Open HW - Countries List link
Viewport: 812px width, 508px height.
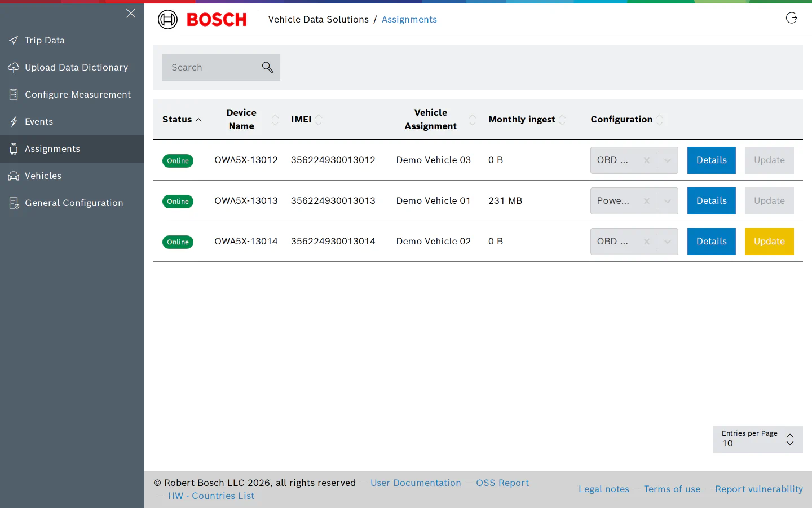[x=211, y=496]
